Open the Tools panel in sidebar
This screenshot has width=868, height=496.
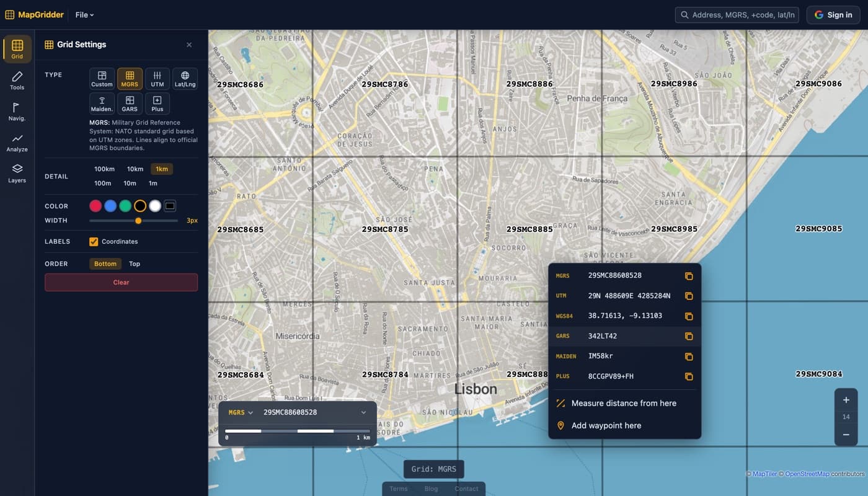(x=17, y=81)
